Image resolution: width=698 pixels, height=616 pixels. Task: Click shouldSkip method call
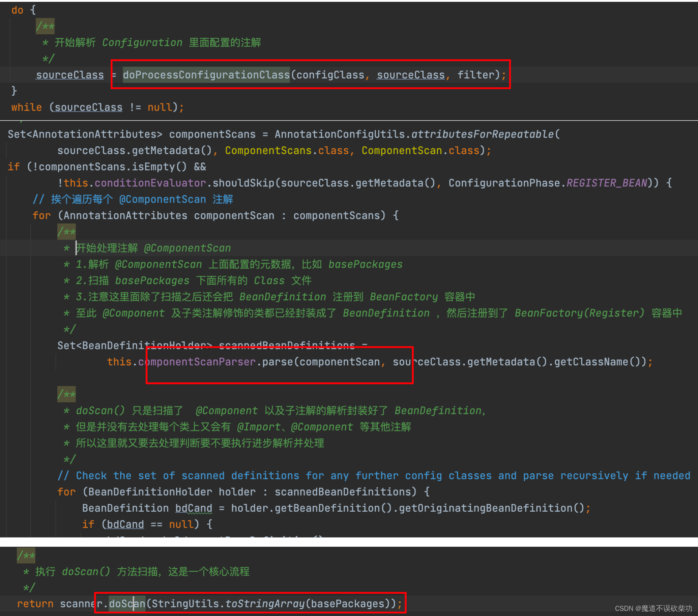pyautogui.click(x=243, y=183)
